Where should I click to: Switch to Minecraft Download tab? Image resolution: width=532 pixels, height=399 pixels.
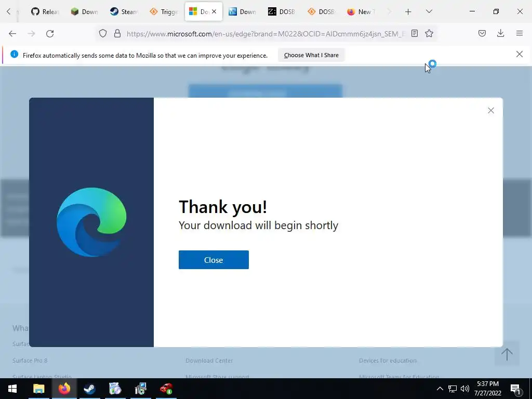pyautogui.click(x=85, y=11)
